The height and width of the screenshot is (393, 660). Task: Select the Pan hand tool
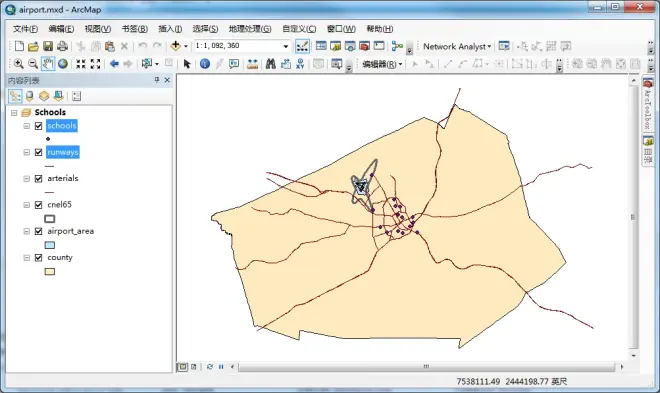[48, 64]
